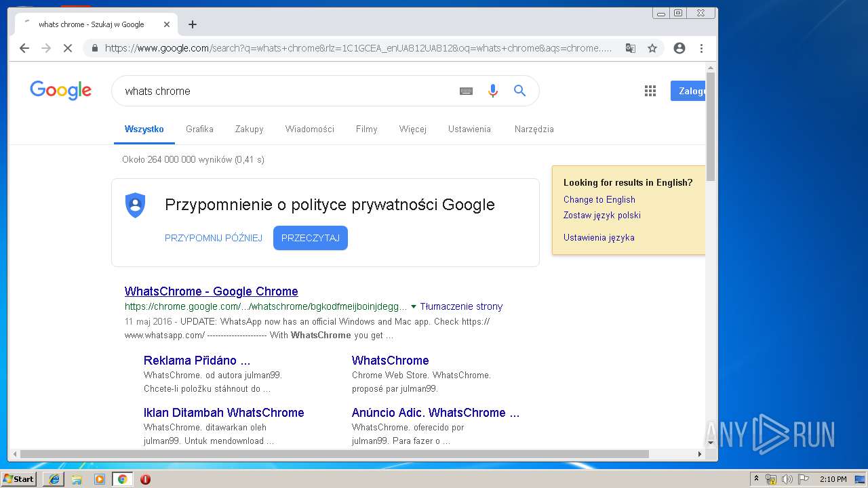This screenshot has width=868, height=488.
Task: Click the horizontal scrollbar thumb
Action: pos(334,454)
